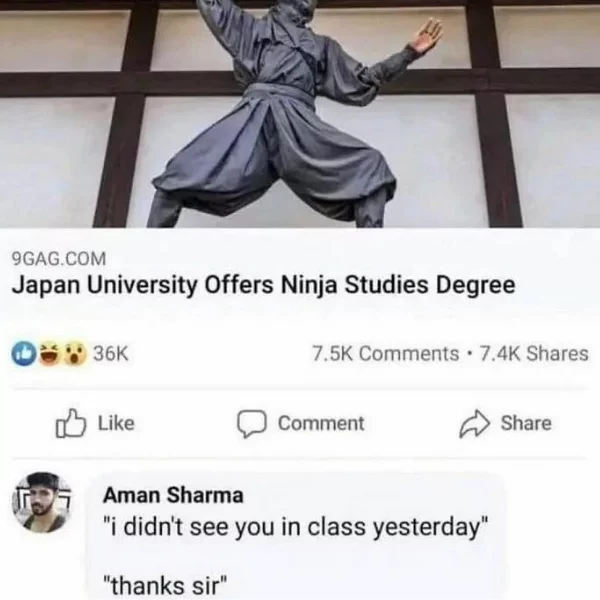This screenshot has width=600, height=600.
Task: Click the laughing Haha reaction emoji
Action: pyautogui.click(x=48, y=353)
